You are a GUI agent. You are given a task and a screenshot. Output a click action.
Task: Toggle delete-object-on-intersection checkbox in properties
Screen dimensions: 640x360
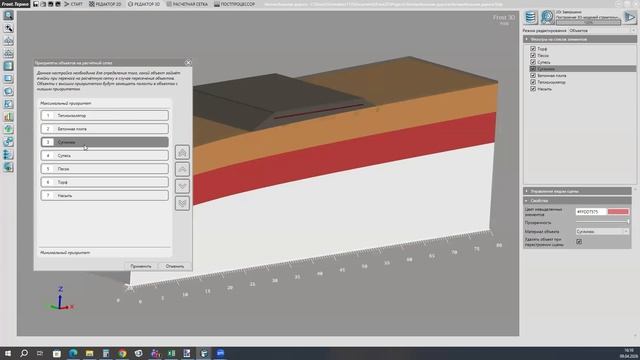coord(579,242)
